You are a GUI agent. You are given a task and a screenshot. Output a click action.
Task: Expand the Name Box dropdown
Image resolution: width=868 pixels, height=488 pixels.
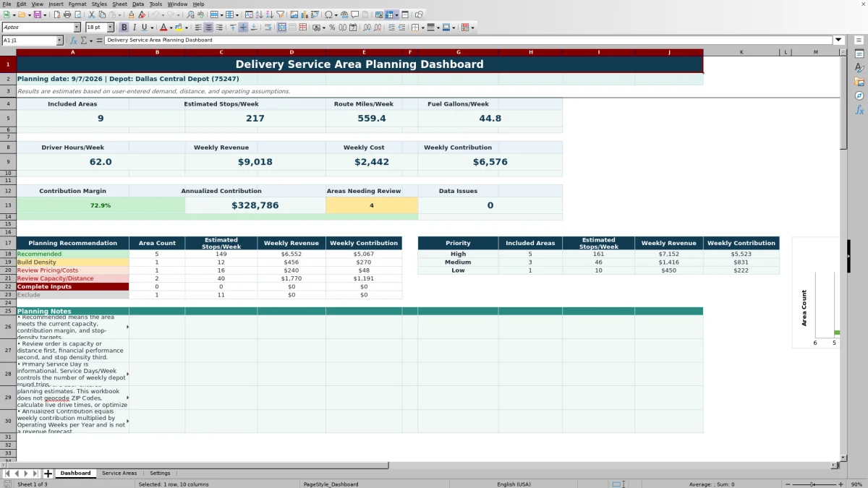click(x=60, y=40)
